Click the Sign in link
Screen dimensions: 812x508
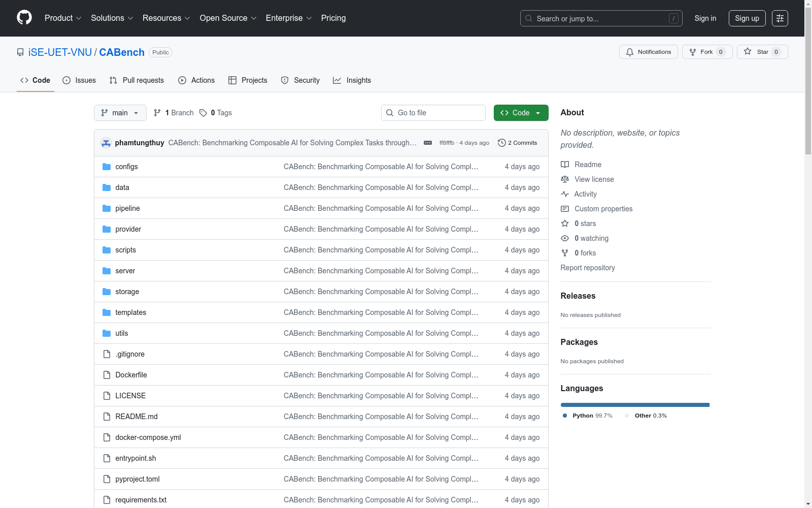click(x=705, y=18)
